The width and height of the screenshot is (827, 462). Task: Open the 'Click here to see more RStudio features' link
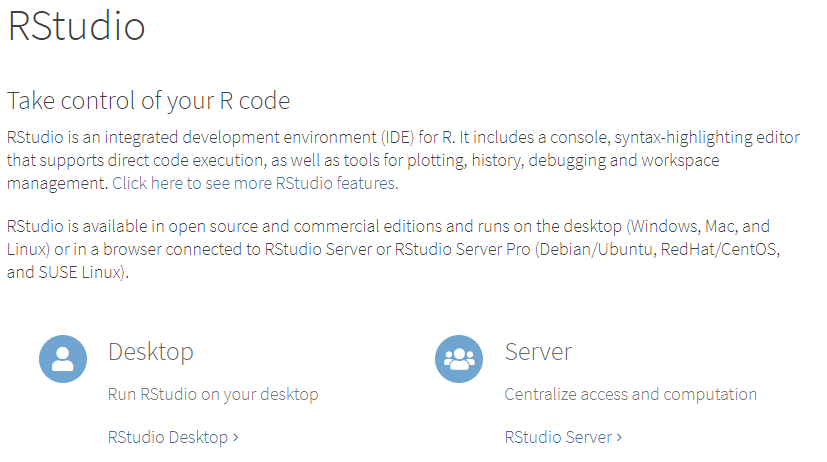[x=255, y=183]
